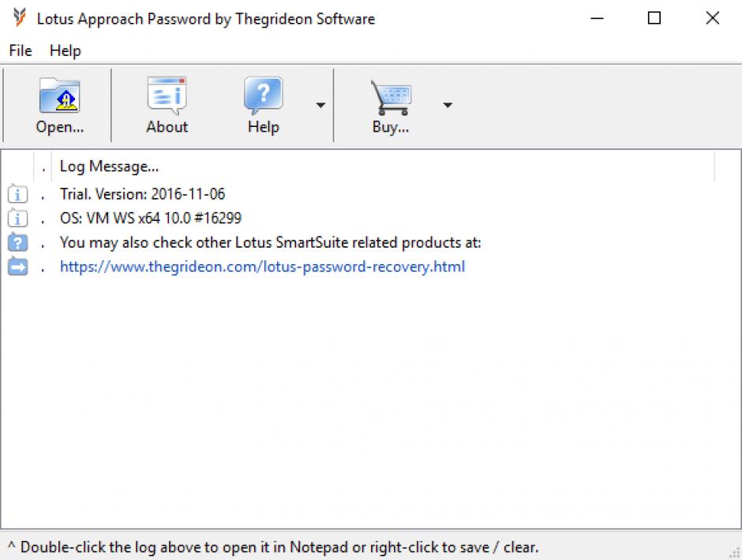Click the info icon beside OS row
Image resolution: width=742 pixels, height=560 pixels.
[x=17, y=218]
